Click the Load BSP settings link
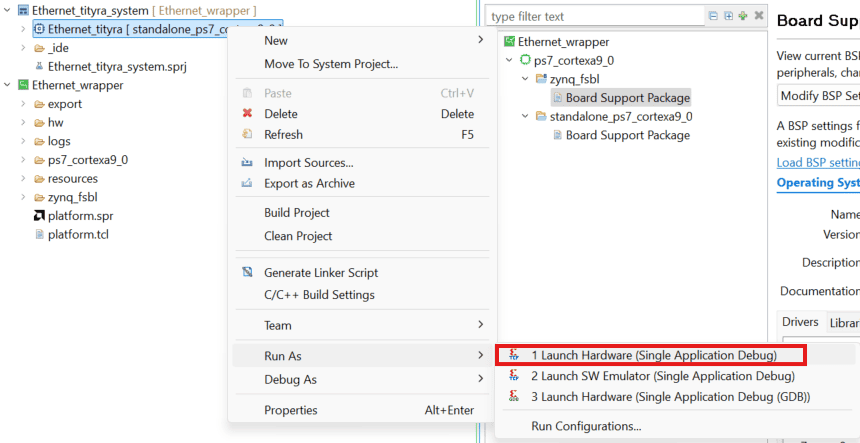Image resolution: width=860 pixels, height=443 pixels. tap(818, 163)
